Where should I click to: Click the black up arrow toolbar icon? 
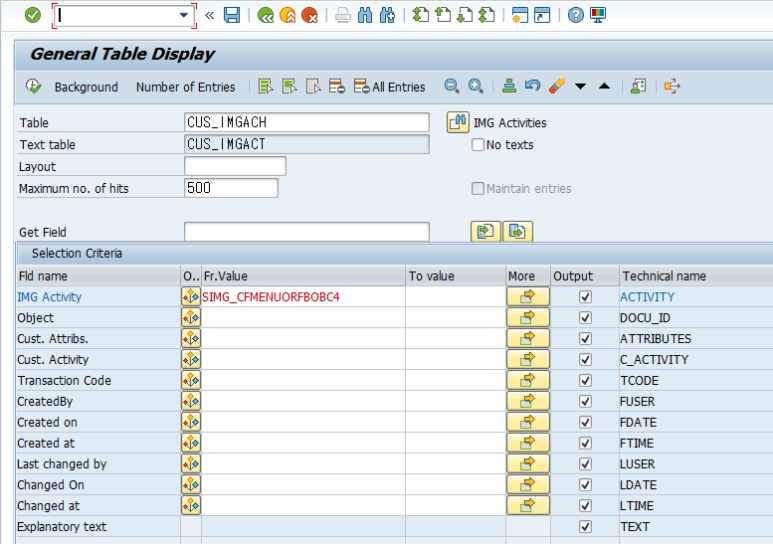click(x=604, y=86)
